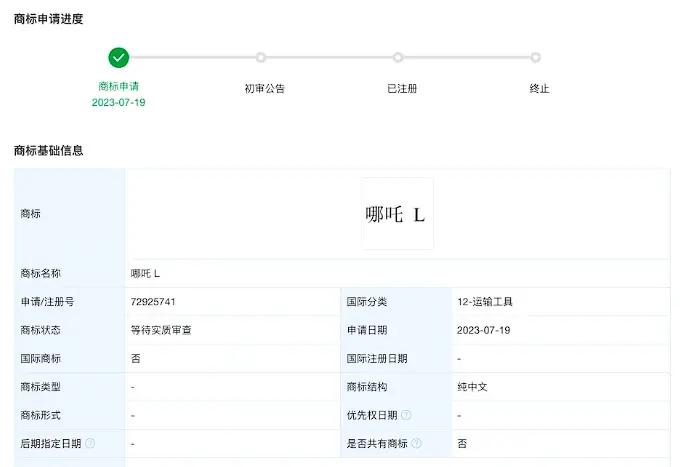Click the 商标名称 field label
Viewport: 680px width, 467px height.
40,273
